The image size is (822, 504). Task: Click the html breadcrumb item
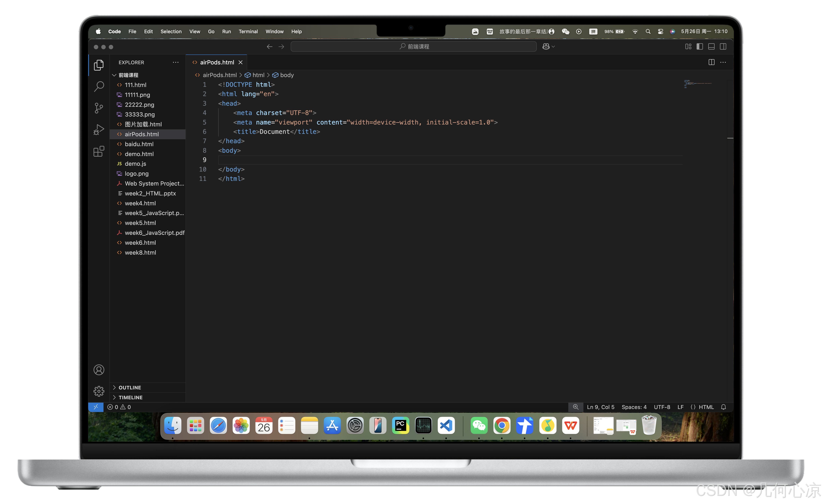click(x=255, y=75)
